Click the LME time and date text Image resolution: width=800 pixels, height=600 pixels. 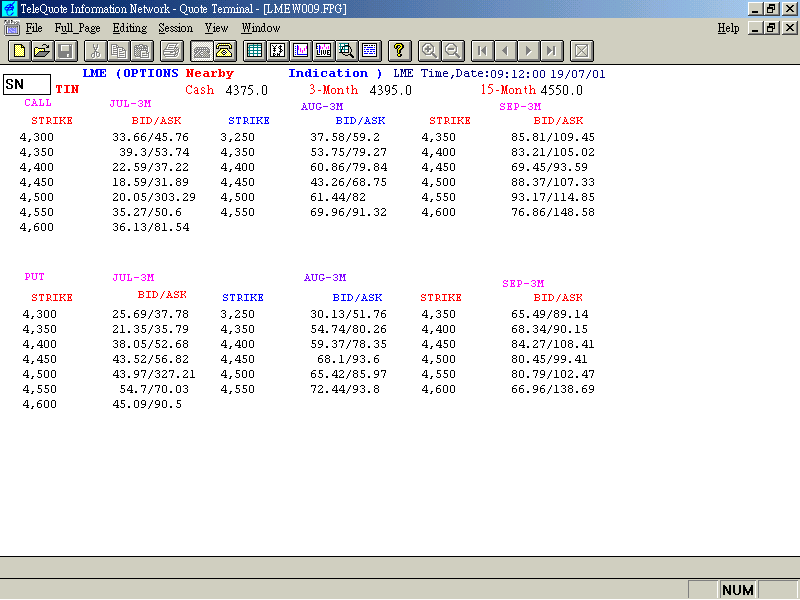(499, 73)
